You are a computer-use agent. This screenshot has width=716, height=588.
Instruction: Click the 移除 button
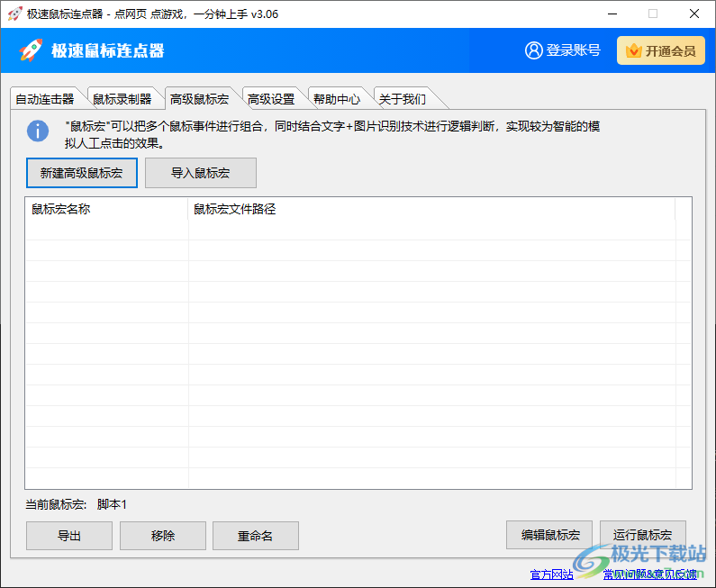[x=162, y=536]
